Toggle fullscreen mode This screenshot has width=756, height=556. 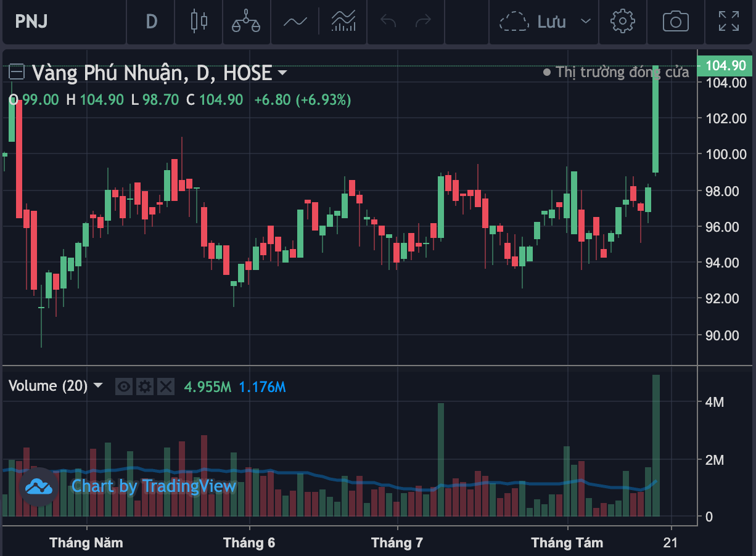point(729,22)
